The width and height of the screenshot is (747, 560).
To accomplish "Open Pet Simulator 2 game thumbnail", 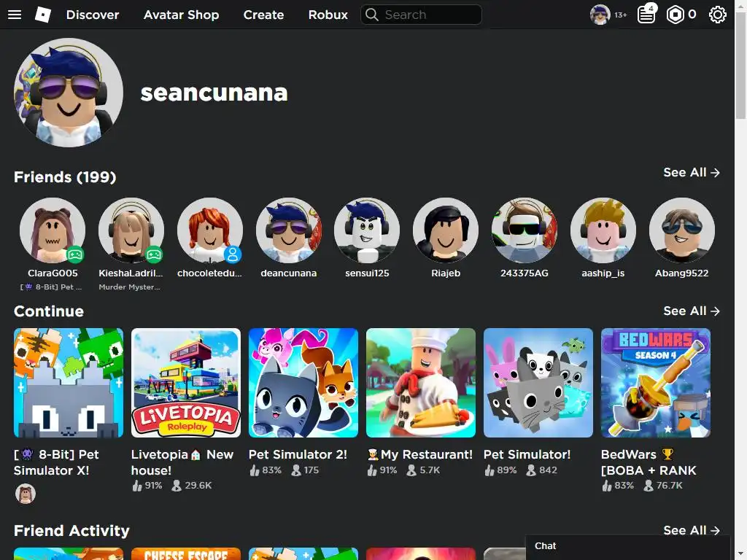I will pos(303,383).
